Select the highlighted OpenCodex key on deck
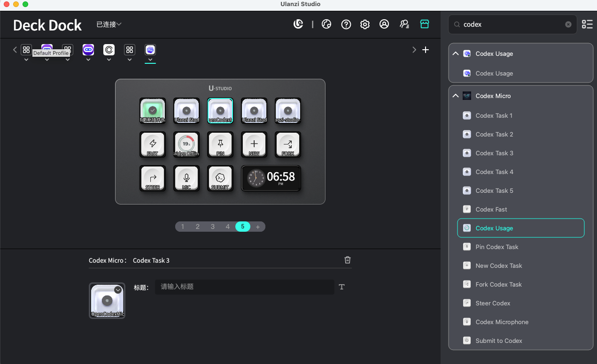This screenshot has height=364, width=597. (x=220, y=111)
